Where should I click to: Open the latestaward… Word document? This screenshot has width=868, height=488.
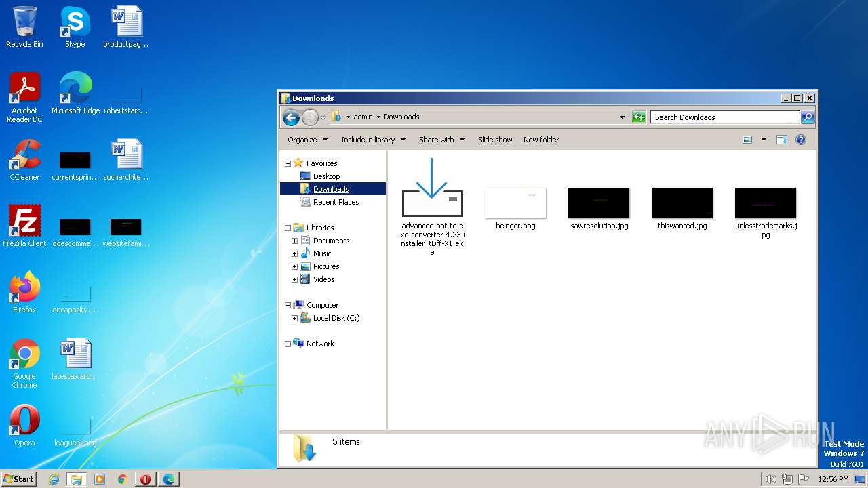pos(75,359)
